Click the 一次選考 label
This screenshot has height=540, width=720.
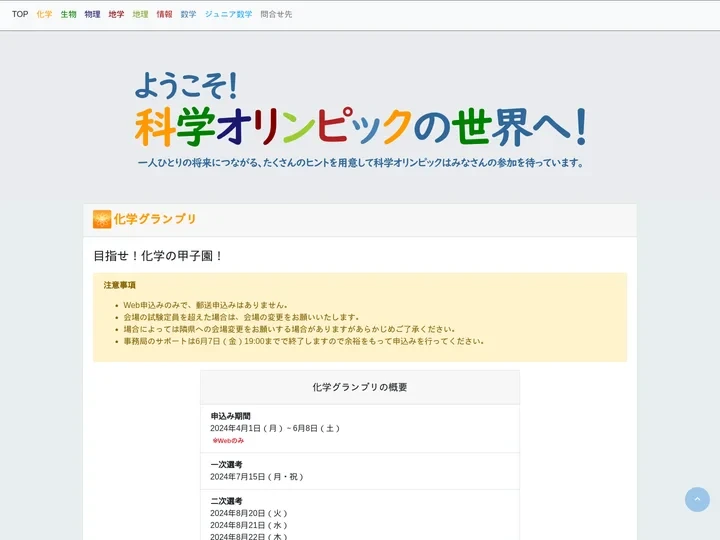tap(226, 464)
